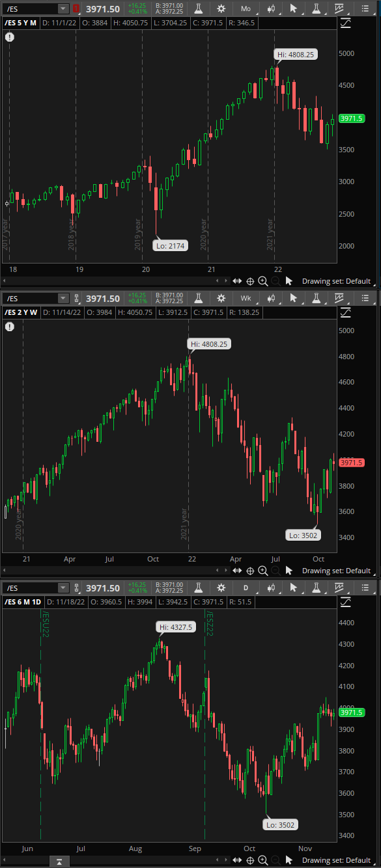381x868 pixels.
Task: Click expand-axis double arrow under weekly chart
Action: (237, 571)
